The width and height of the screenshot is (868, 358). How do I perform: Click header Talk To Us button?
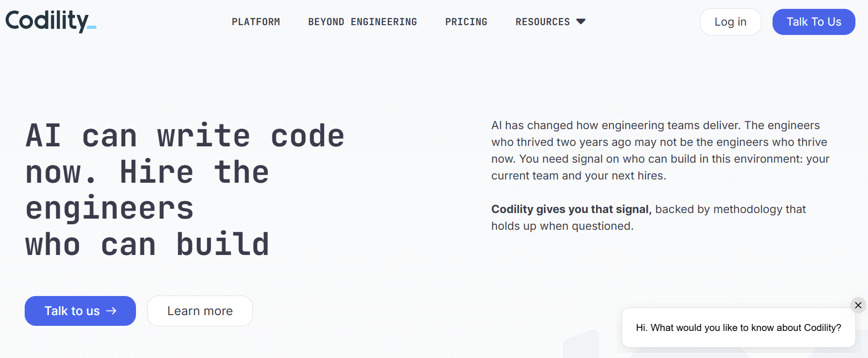pos(814,22)
